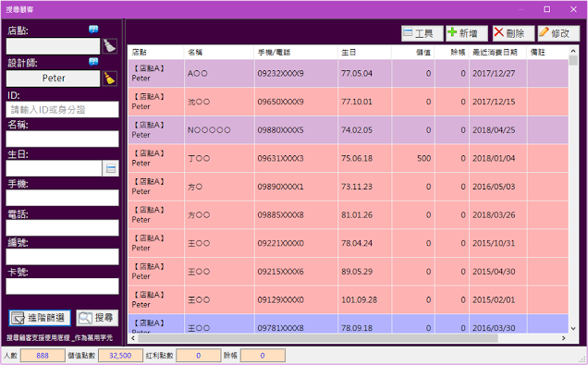588x365 pixels.
Task: Sort by the 名稱 column header
Action: pos(218,53)
